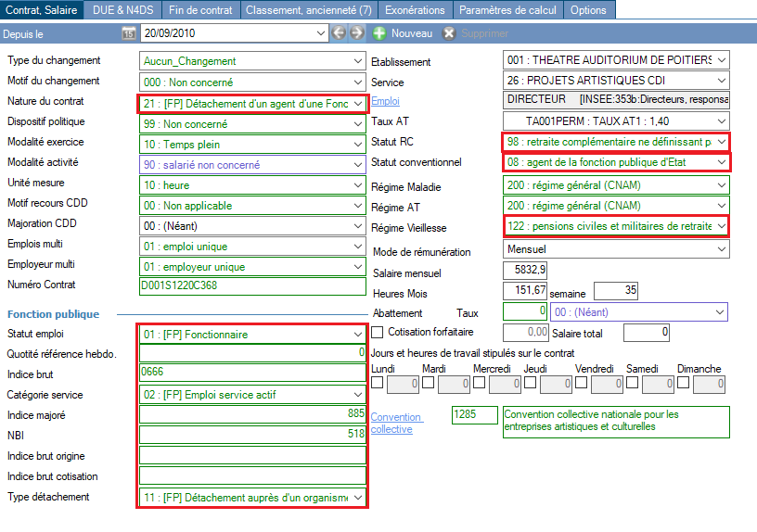
Task: Click the calendar icon beside the date
Action: (129, 33)
